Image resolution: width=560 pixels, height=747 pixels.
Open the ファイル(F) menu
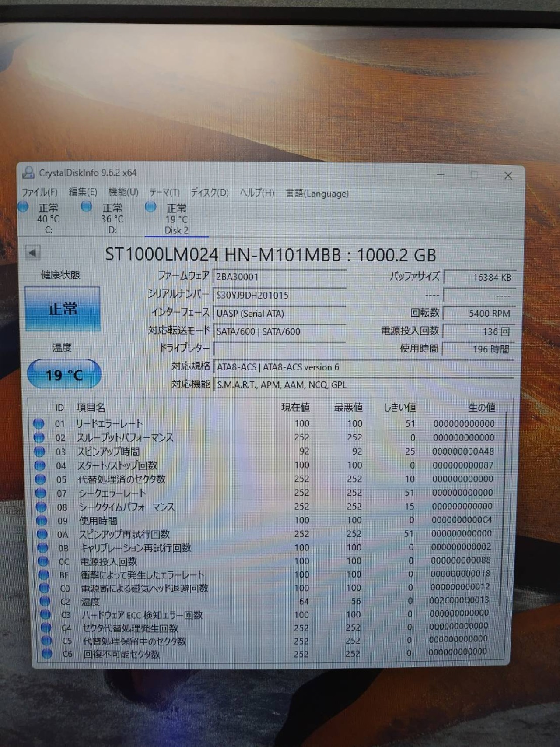click(40, 192)
